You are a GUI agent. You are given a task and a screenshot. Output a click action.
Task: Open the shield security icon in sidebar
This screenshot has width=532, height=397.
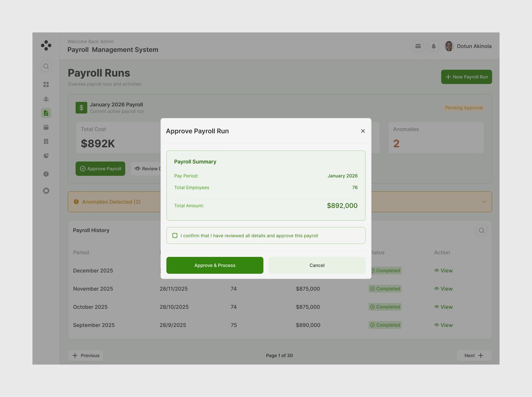[46, 174]
